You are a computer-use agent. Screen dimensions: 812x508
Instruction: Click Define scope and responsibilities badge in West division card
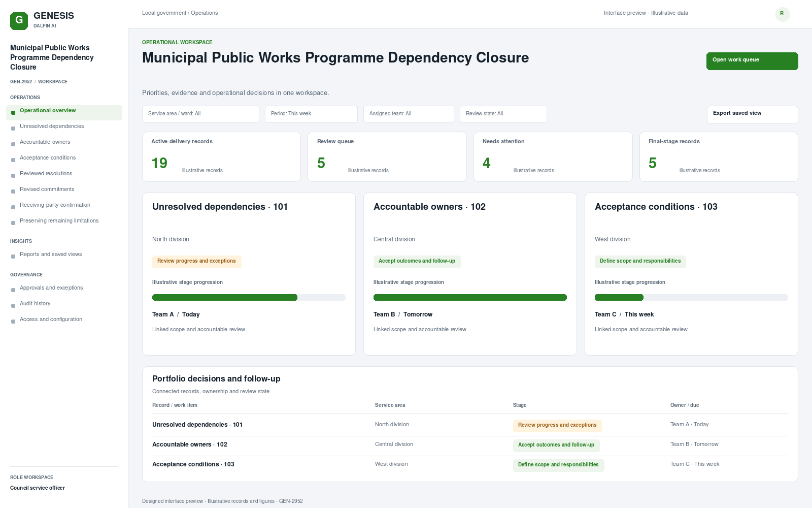640,261
